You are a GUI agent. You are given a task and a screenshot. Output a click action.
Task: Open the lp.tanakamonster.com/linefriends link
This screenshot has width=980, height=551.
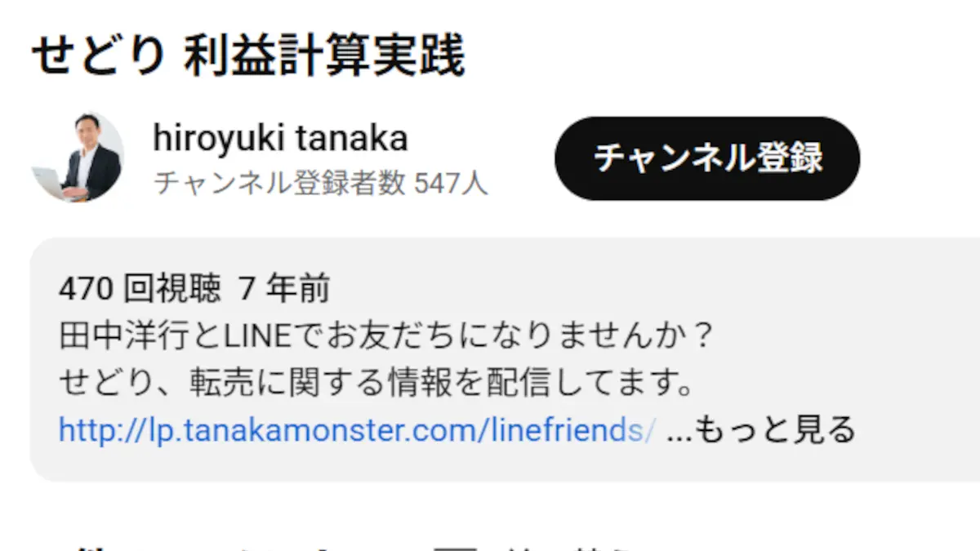pos(357,429)
